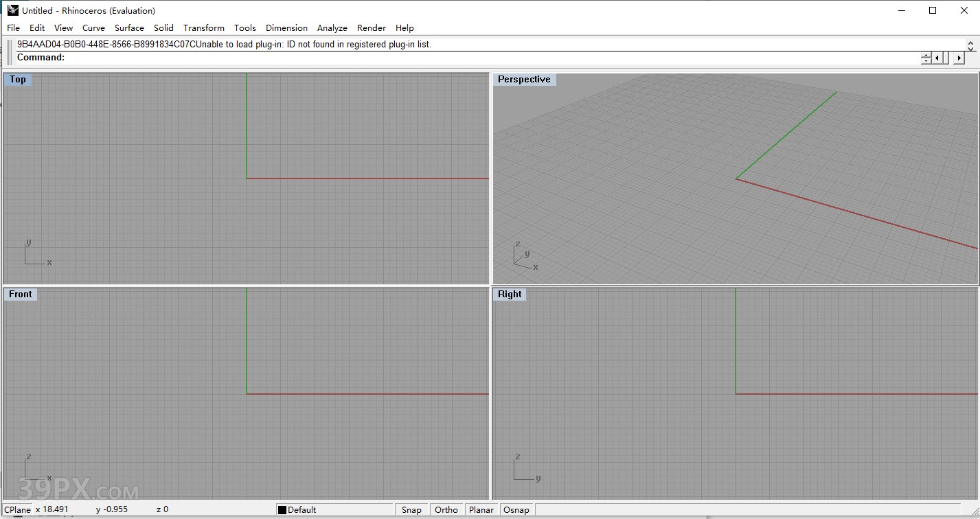Toggle Osnap in the status bar
980x519 pixels.
pos(516,509)
